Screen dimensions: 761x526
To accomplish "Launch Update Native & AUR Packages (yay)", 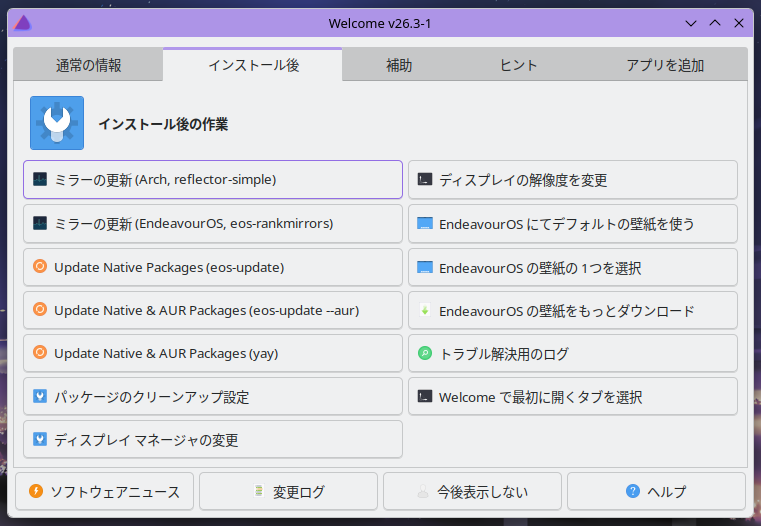I will pos(212,354).
